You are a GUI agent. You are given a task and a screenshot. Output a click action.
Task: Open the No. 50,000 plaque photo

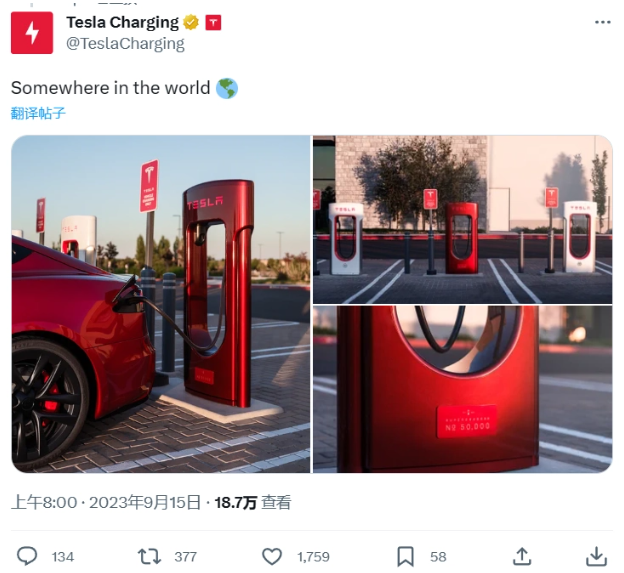pos(462,389)
